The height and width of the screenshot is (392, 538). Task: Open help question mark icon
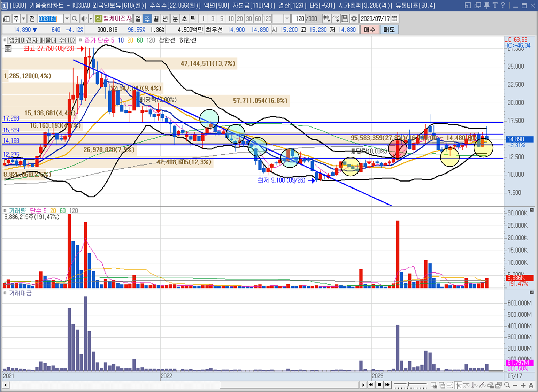[502, 5]
